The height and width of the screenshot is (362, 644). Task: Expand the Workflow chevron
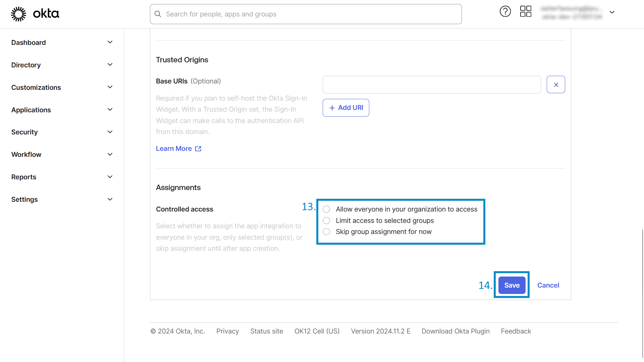click(x=110, y=155)
